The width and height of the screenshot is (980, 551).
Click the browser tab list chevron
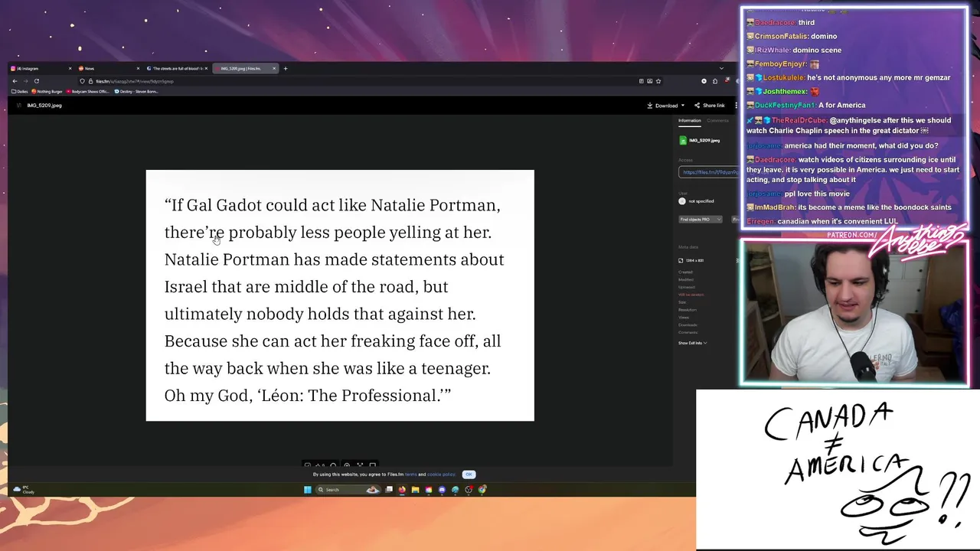click(721, 68)
